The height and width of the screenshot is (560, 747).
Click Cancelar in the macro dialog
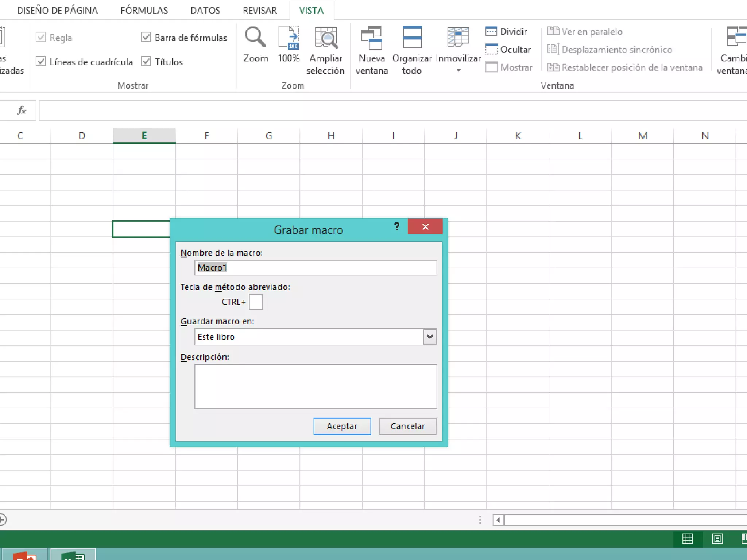point(407,426)
